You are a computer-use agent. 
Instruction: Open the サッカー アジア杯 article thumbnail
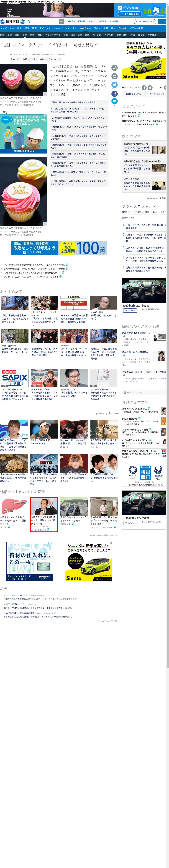point(74,336)
